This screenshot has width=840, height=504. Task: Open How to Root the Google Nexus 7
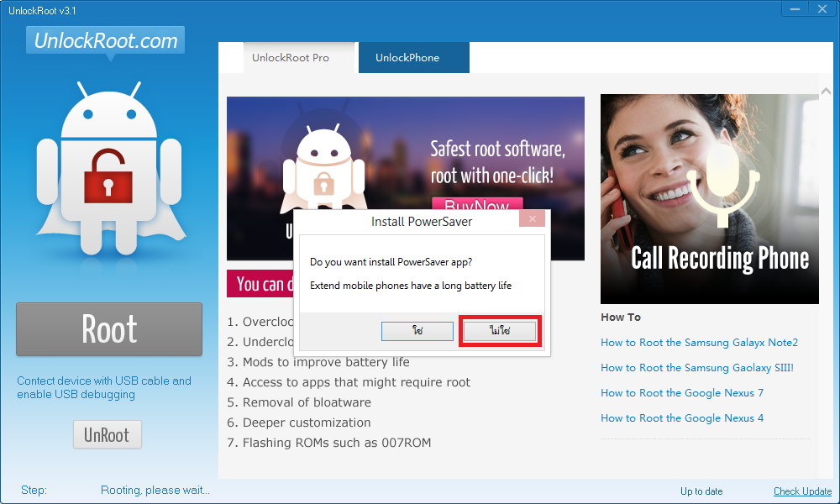[682, 392]
